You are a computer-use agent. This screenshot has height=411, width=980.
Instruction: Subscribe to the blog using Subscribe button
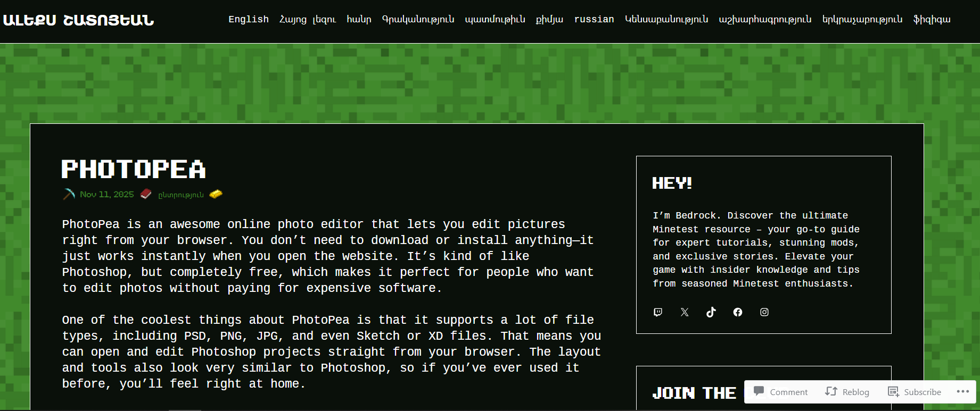click(915, 392)
